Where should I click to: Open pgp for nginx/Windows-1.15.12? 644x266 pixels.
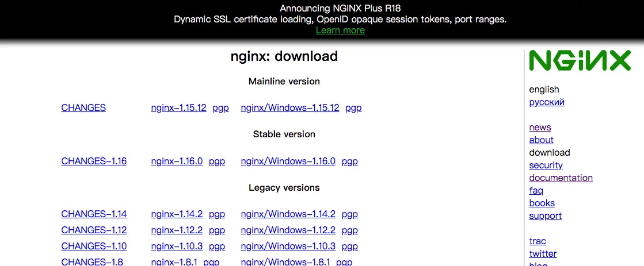pyautogui.click(x=353, y=108)
